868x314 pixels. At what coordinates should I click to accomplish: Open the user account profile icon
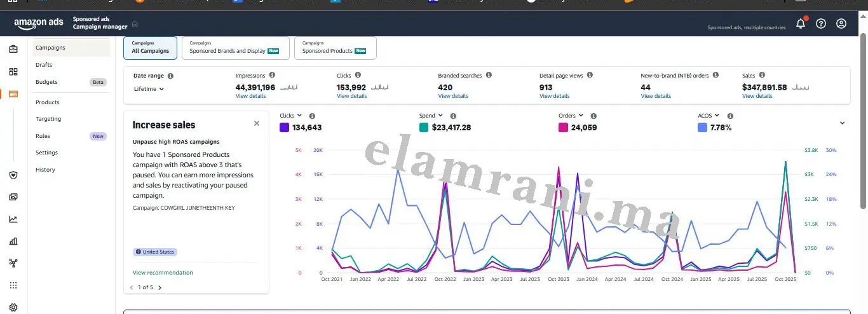[x=841, y=24]
